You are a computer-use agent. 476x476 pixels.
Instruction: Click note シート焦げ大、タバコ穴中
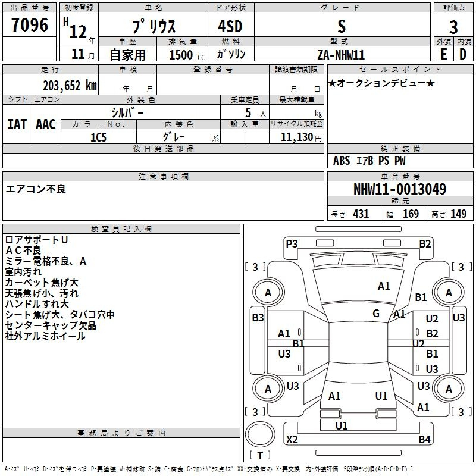pos(60,315)
